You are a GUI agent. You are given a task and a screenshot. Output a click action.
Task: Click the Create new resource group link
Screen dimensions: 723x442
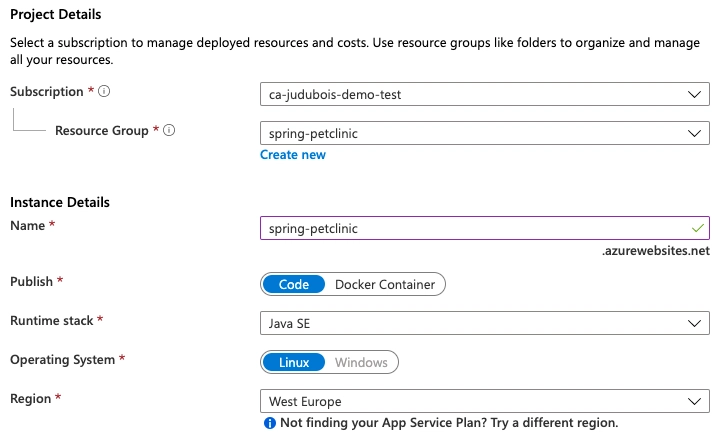(293, 155)
